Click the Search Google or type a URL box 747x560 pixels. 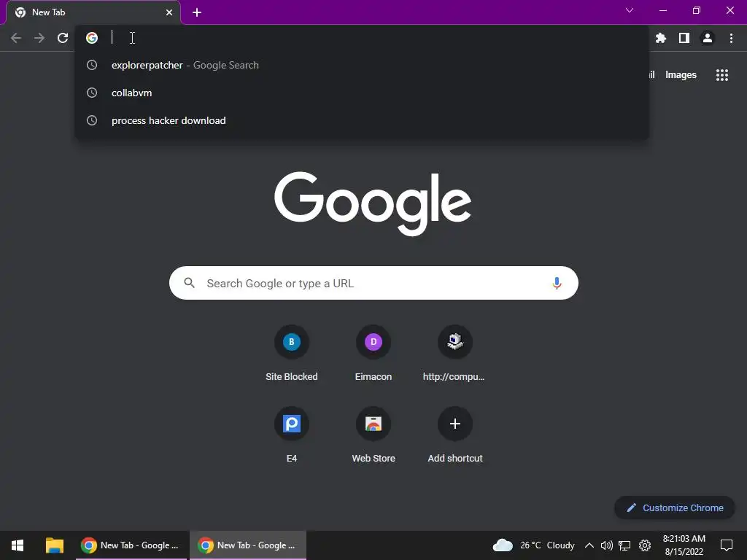click(x=373, y=283)
